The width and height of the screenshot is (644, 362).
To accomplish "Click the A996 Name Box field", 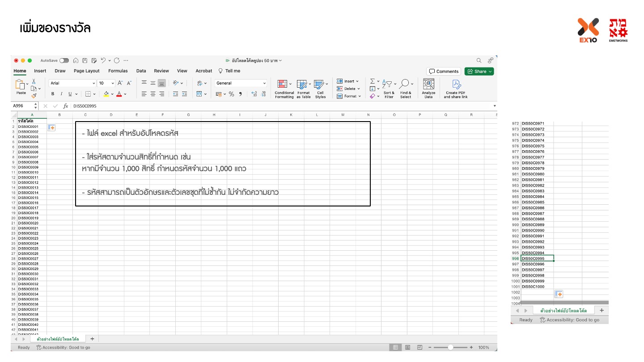I will 21,106.
